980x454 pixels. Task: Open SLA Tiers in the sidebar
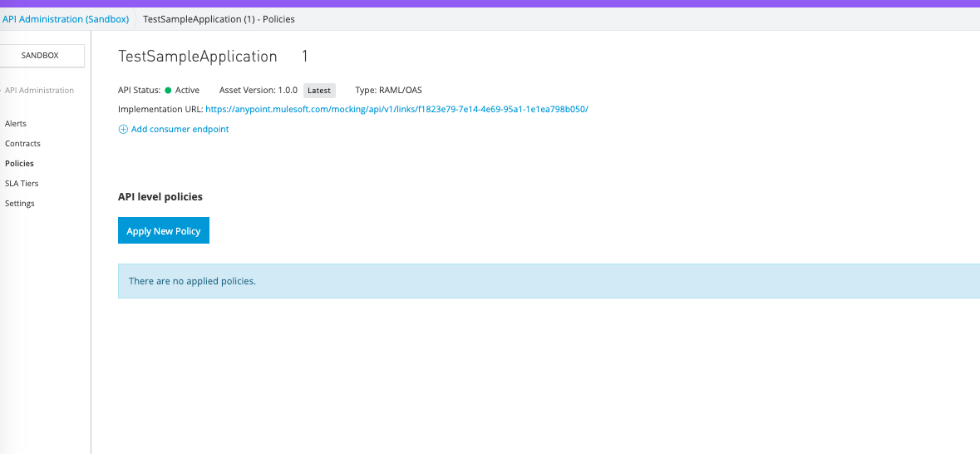tap(22, 184)
